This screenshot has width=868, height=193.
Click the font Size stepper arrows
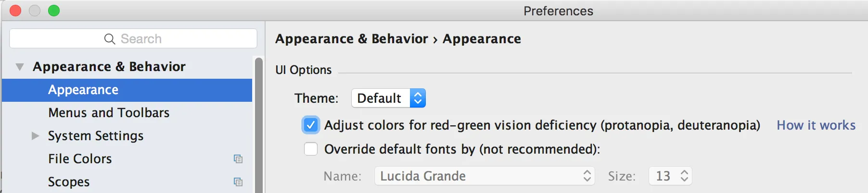point(684,176)
